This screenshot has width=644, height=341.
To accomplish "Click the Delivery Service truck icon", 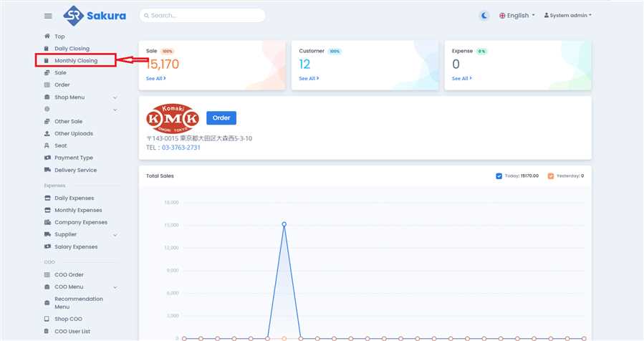I will [x=47, y=170].
